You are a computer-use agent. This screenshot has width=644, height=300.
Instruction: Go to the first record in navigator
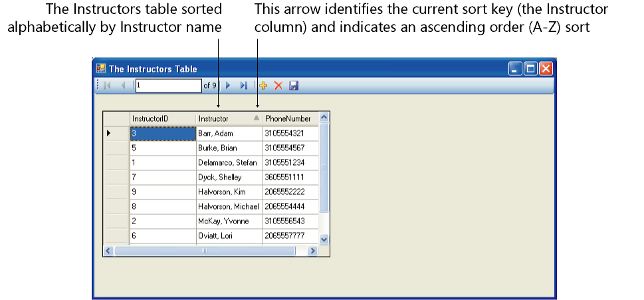point(108,86)
